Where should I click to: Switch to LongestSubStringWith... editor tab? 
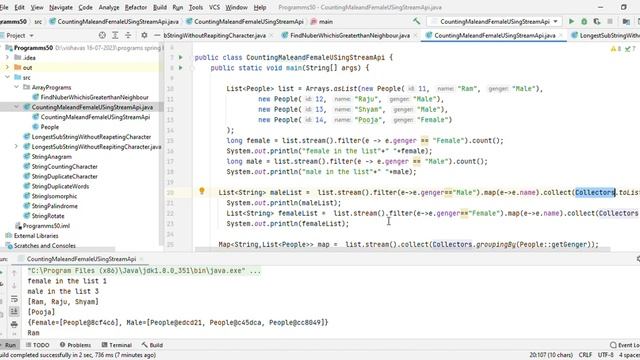point(606,36)
